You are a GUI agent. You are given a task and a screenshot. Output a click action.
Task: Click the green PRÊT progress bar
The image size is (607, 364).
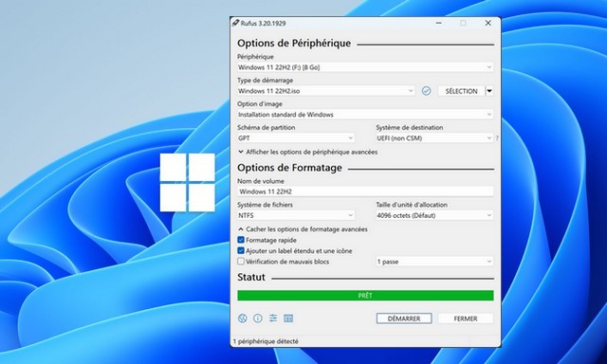(365, 296)
